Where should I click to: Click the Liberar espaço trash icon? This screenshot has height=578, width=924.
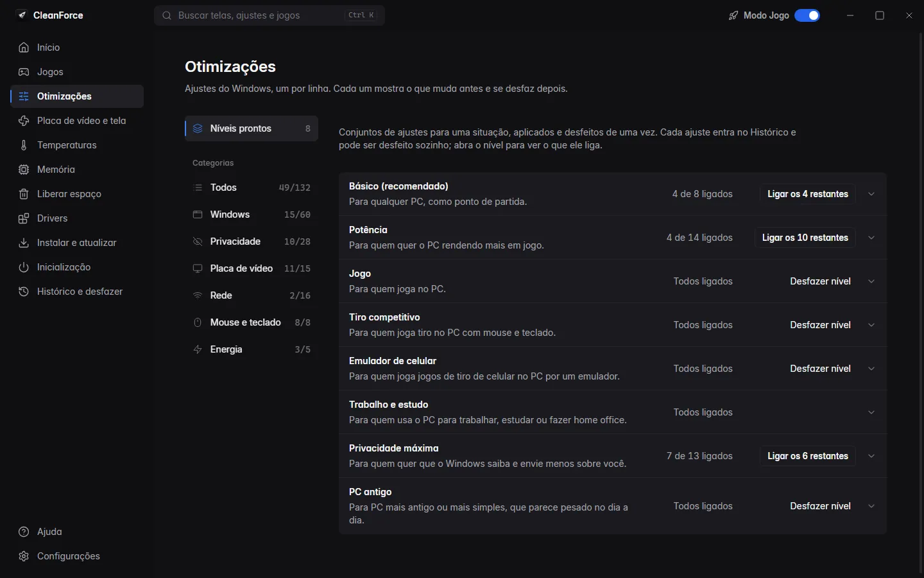pyautogui.click(x=24, y=194)
